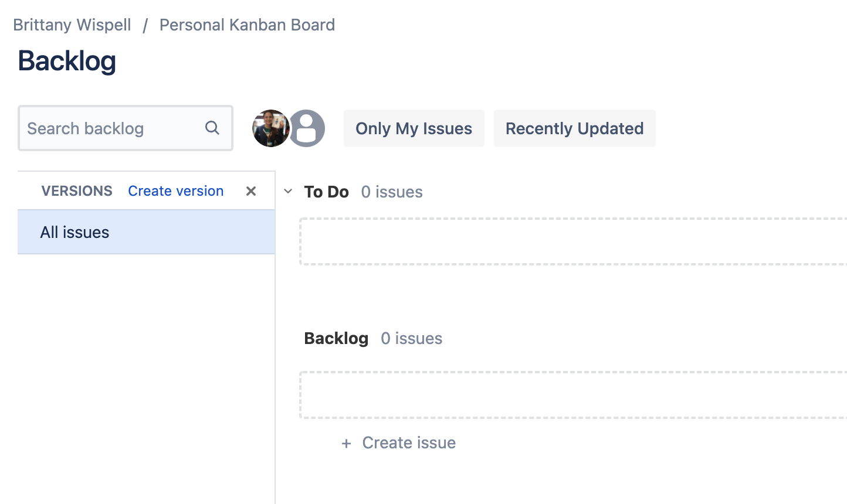Click the VERSIONS panel header label
Image resolution: width=847 pixels, height=504 pixels.
[77, 191]
